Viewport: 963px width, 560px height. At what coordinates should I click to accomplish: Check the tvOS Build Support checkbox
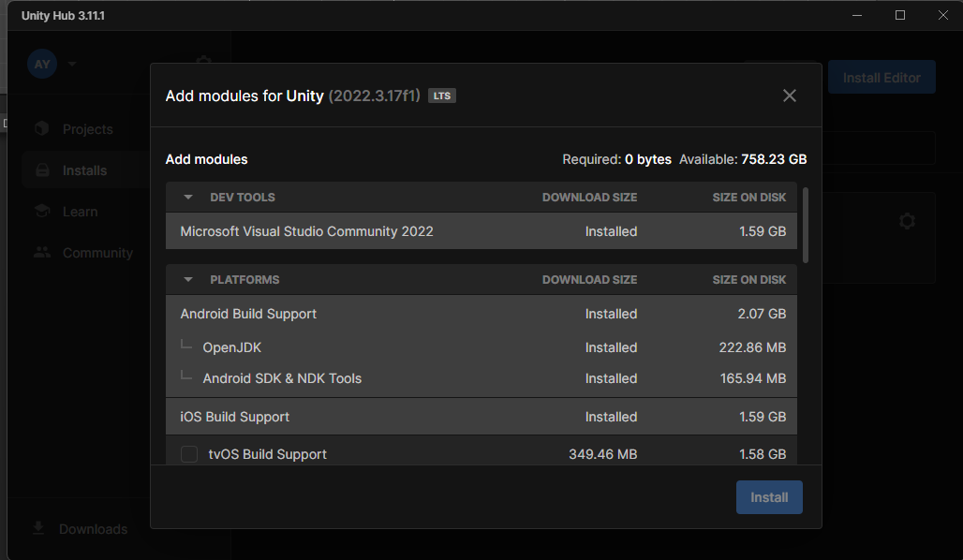pyautogui.click(x=189, y=454)
